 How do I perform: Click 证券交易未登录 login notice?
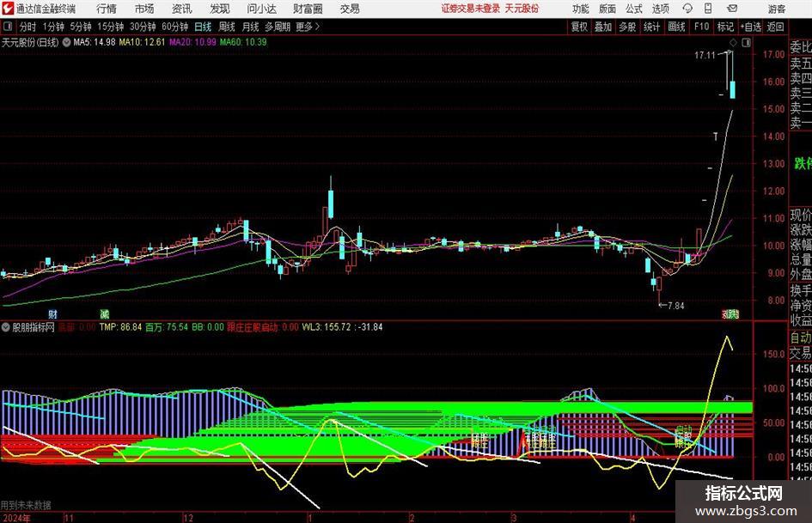click(x=471, y=9)
